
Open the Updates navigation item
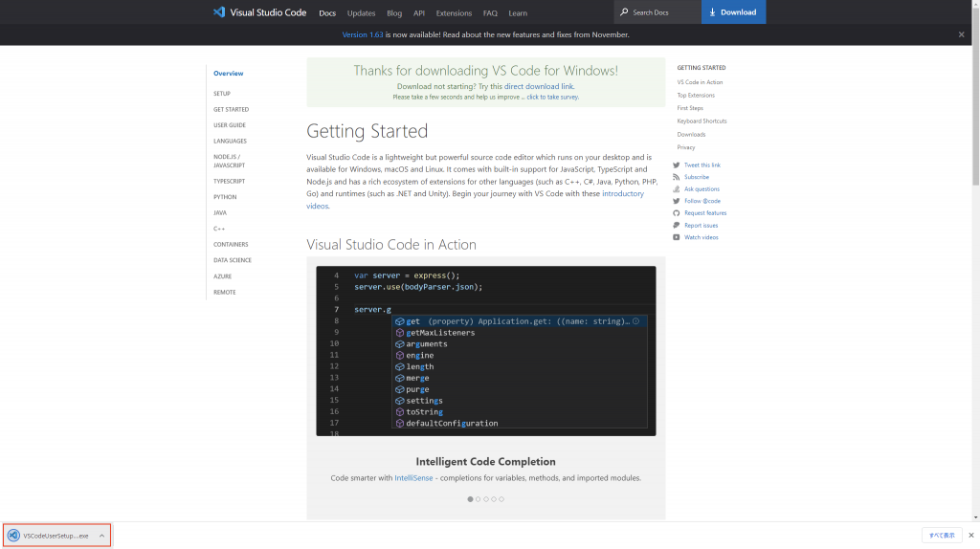pos(361,12)
